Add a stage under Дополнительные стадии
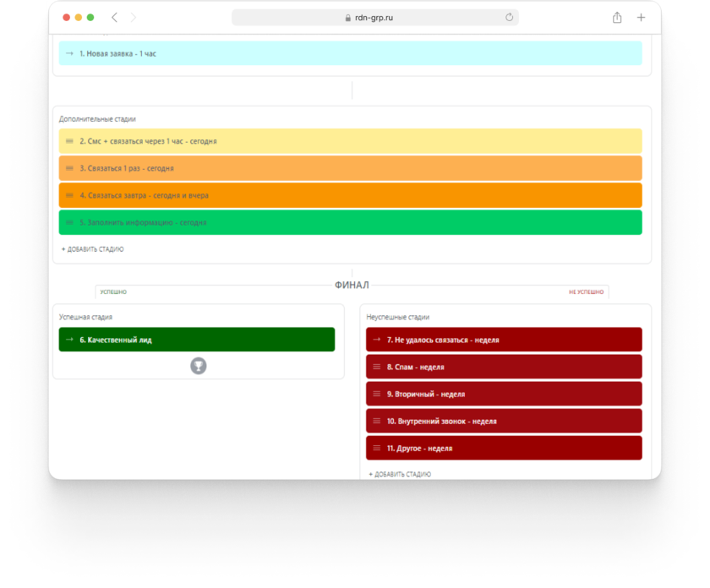 93,249
